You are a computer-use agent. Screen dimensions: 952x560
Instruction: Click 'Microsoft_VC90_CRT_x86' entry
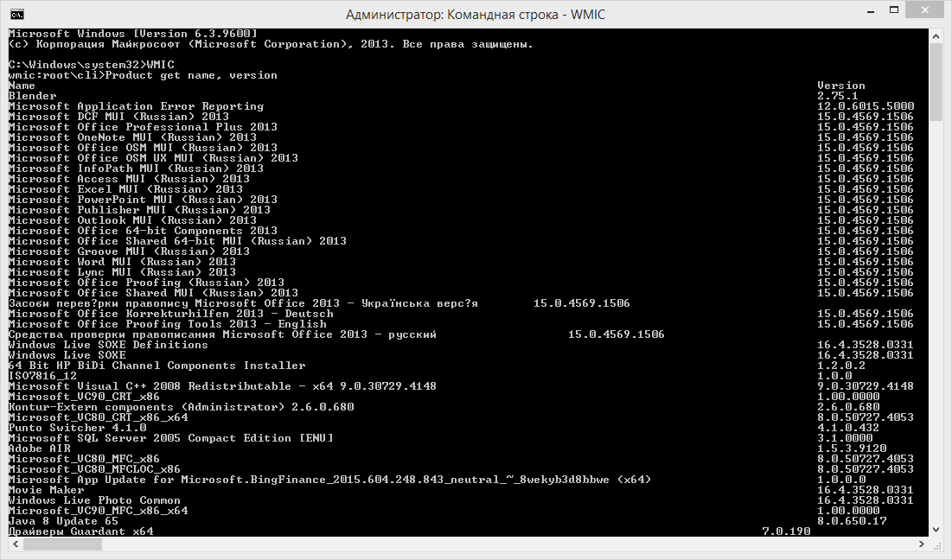[x=84, y=397]
